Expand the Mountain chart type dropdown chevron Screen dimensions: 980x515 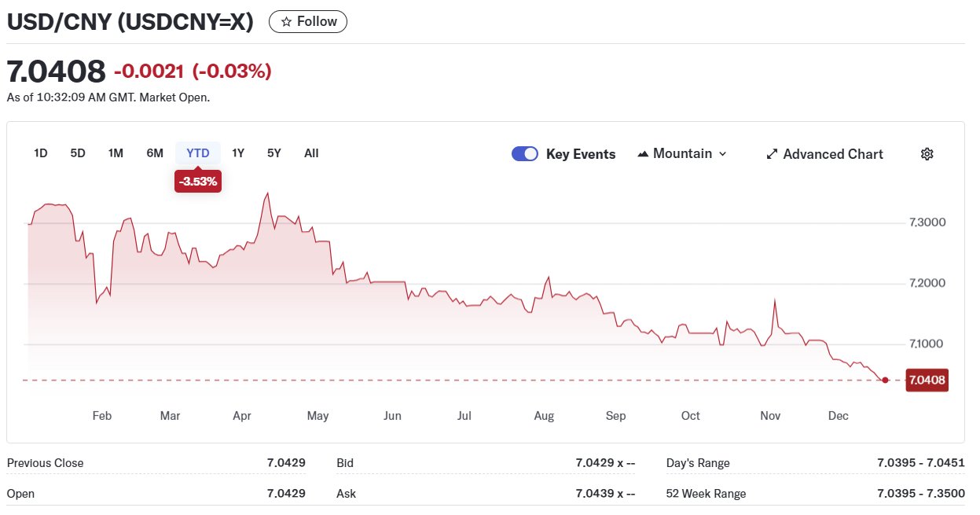[723, 154]
